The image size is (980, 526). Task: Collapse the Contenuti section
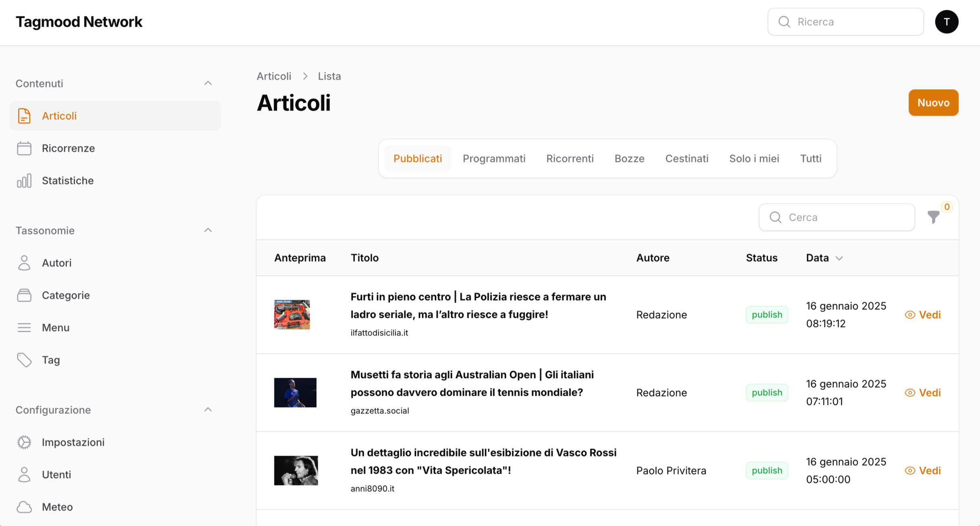tap(208, 83)
